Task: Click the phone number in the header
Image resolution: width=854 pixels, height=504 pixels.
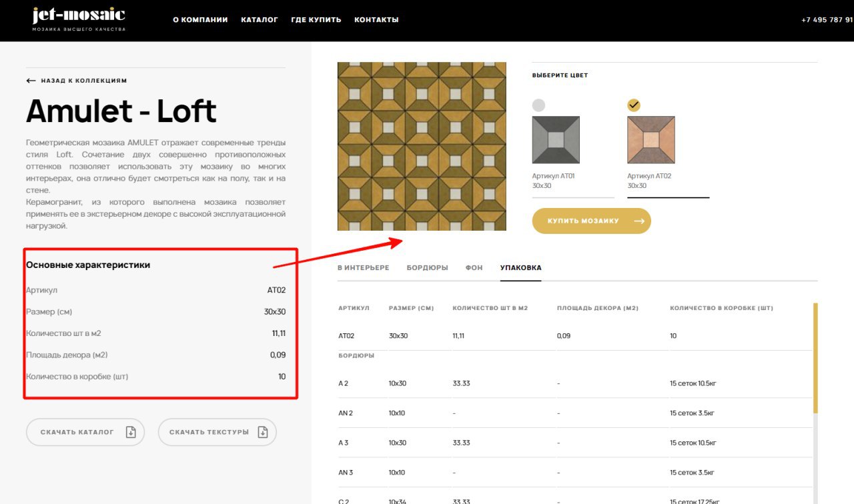Action: tap(827, 20)
